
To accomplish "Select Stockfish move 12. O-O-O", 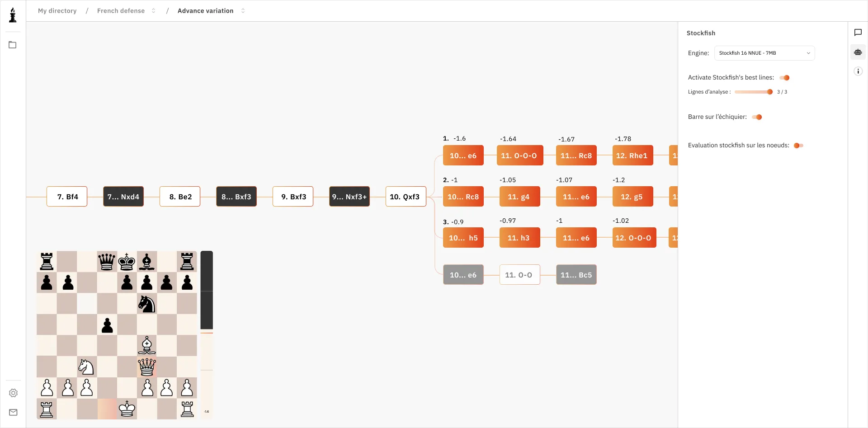I will 634,238.
